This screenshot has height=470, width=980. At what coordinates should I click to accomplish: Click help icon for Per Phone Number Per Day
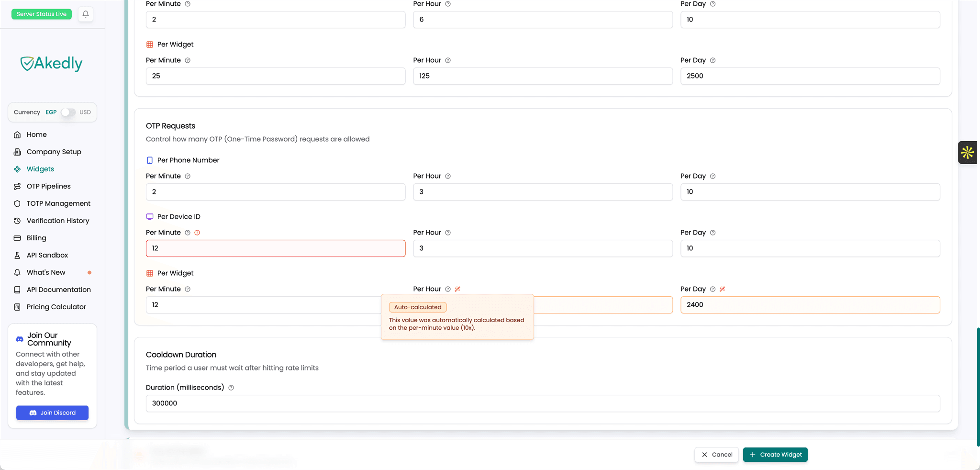pyautogui.click(x=713, y=176)
